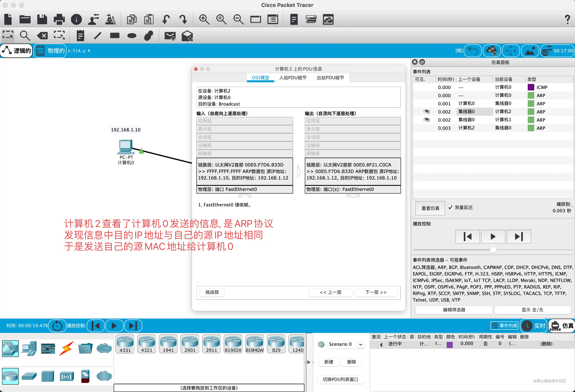Click the PC 计算机0 on the workspace
575x392 pixels.
[x=126, y=148]
